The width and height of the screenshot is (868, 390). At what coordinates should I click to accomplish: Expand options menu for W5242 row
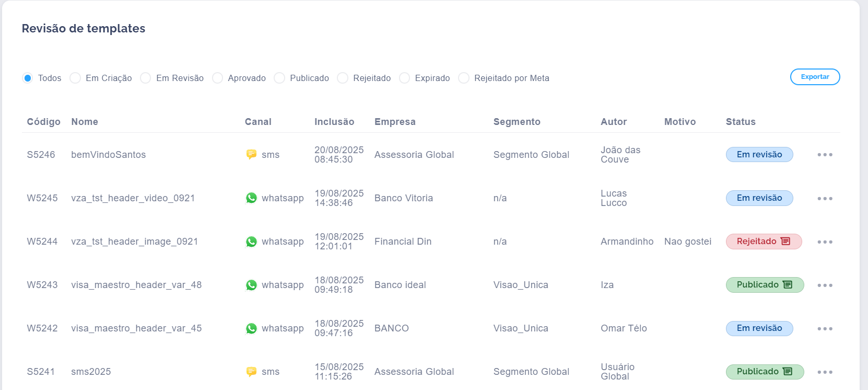825,329
